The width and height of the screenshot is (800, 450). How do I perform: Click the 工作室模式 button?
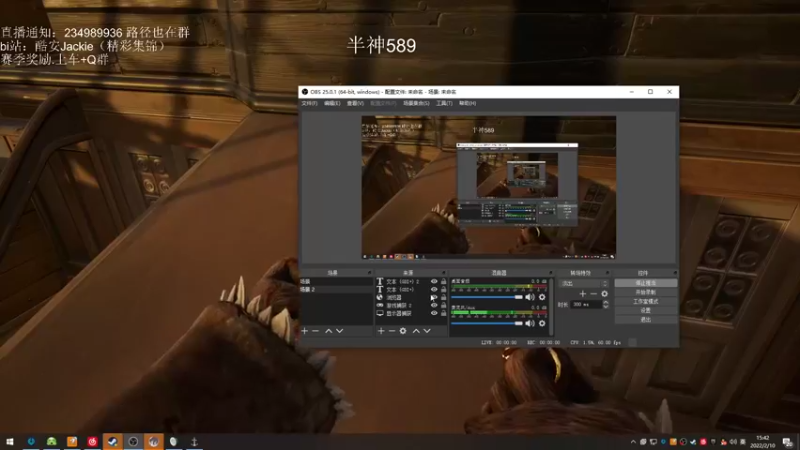646,302
